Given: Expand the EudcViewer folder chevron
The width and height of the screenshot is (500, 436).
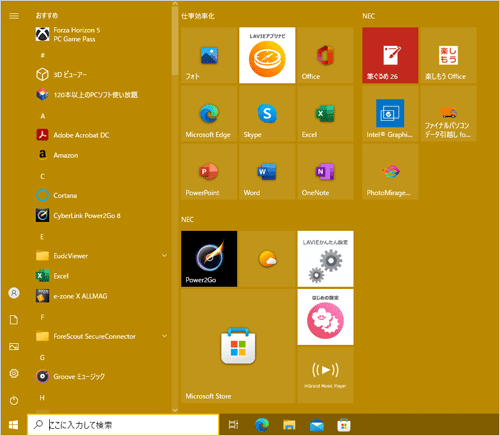Looking at the screenshot, I should [164, 255].
